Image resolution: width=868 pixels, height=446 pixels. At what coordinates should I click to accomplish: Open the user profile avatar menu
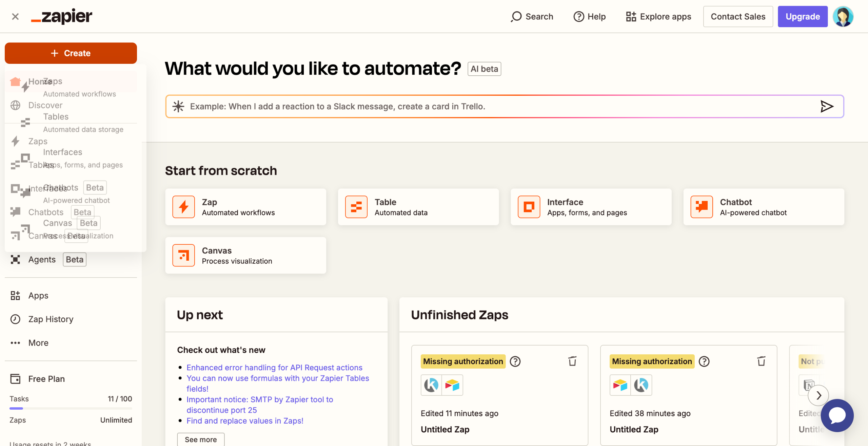click(x=843, y=16)
